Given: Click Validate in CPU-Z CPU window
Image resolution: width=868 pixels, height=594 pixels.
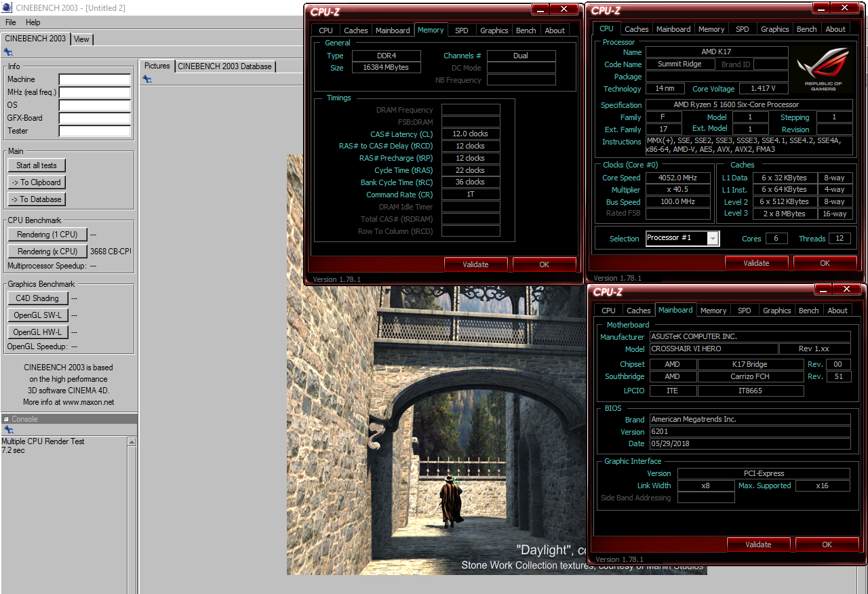Looking at the screenshot, I should 756,263.
